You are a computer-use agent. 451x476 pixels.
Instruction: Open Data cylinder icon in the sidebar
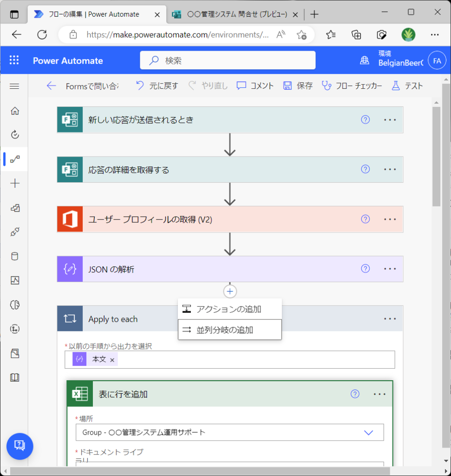tap(15, 256)
